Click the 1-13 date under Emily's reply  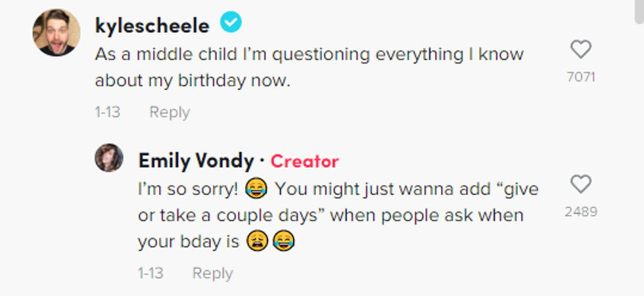point(150,273)
